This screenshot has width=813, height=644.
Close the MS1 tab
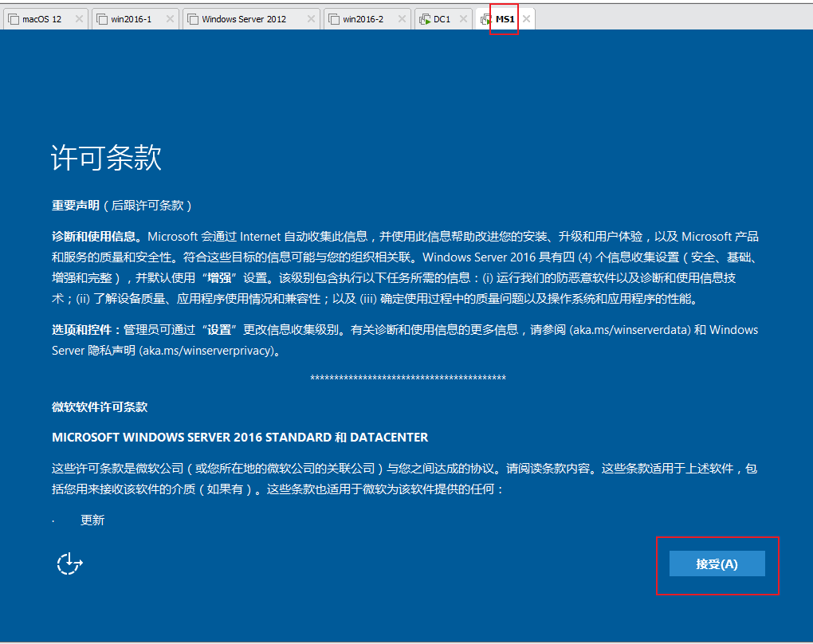click(x=526, y=18)
